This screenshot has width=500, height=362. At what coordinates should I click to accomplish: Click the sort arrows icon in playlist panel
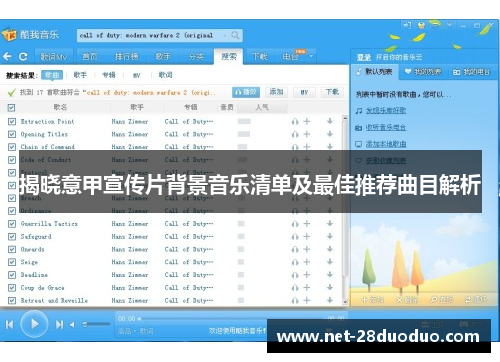pos(468,300)
